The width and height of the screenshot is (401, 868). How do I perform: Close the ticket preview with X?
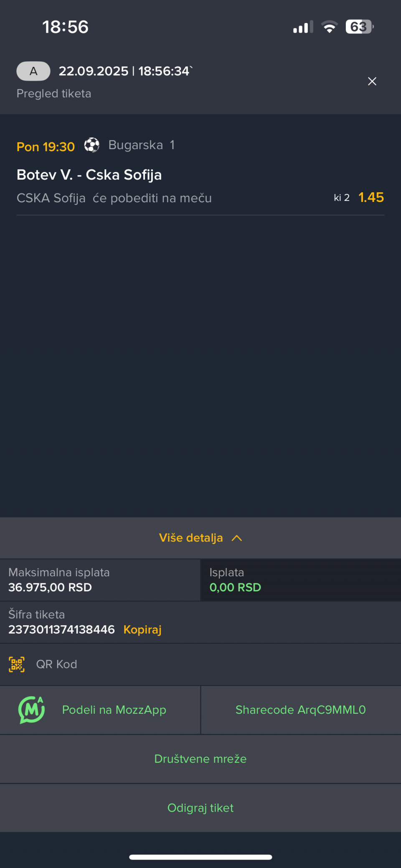(x=372, y=81)
